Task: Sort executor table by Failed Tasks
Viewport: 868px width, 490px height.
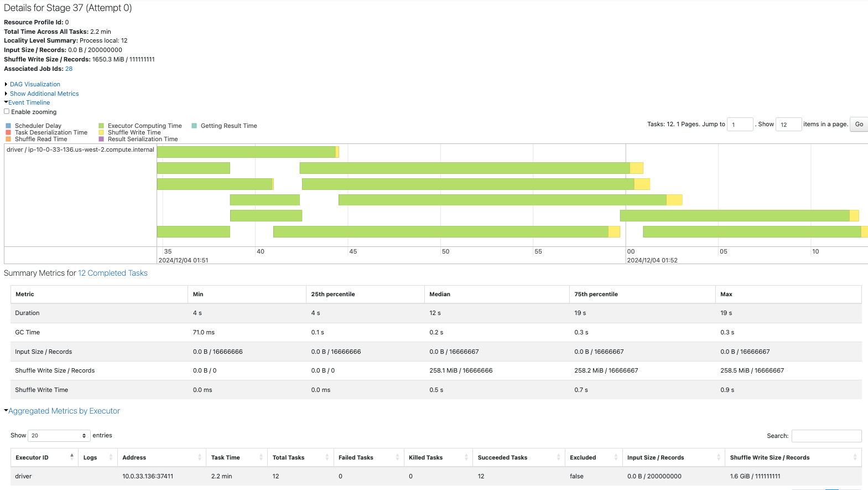Action: click(x=368, y=457)
